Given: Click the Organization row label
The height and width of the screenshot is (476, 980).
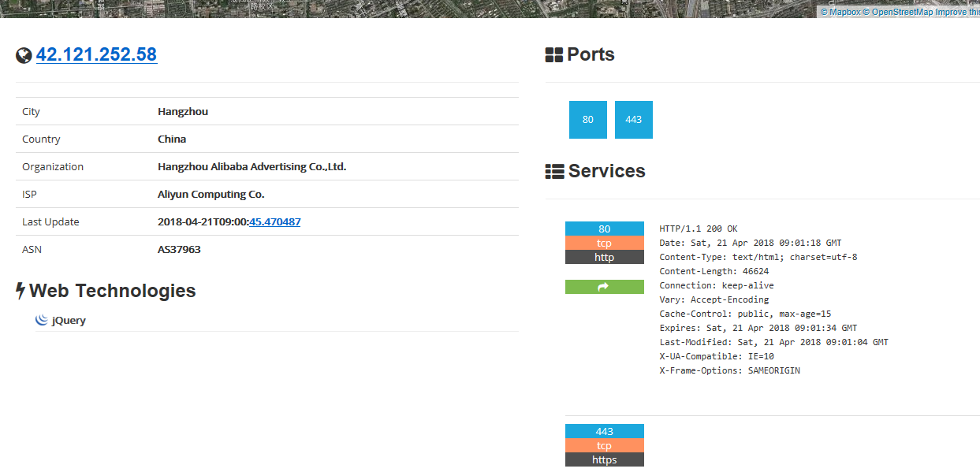Looking at the screenshot, I should pos(53,167).
